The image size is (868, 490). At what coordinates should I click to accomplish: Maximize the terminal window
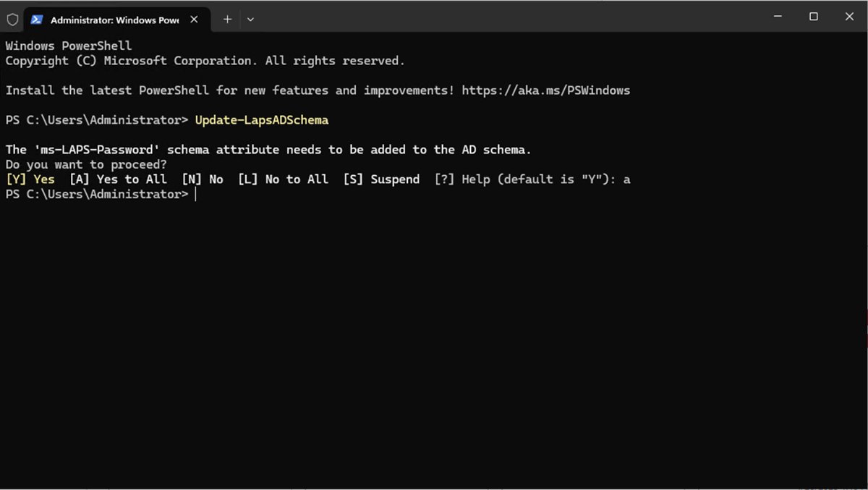[x=814, y=17]
